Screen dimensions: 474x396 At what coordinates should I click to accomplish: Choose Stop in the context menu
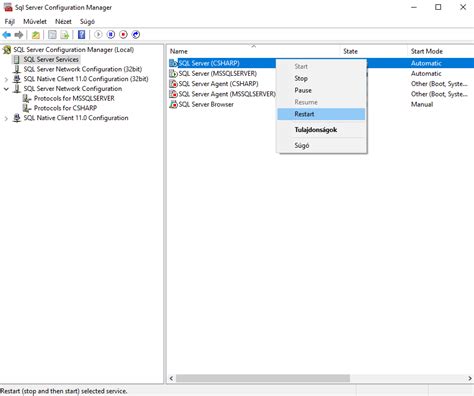click(x=321, y=78)
